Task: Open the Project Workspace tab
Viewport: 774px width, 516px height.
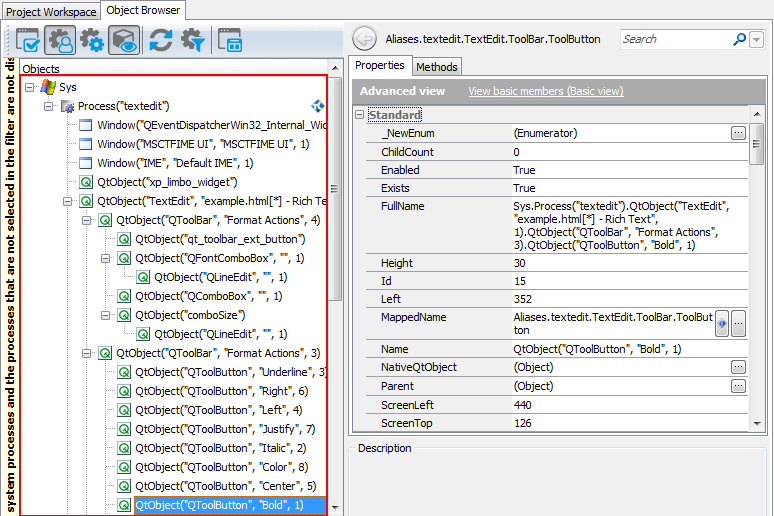Action: (x=50, y=12)
